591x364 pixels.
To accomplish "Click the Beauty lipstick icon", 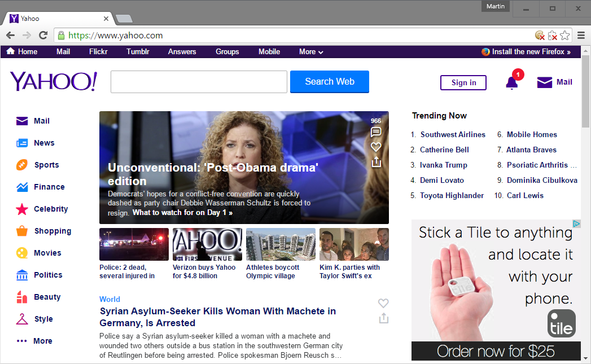I will (22, 297).
